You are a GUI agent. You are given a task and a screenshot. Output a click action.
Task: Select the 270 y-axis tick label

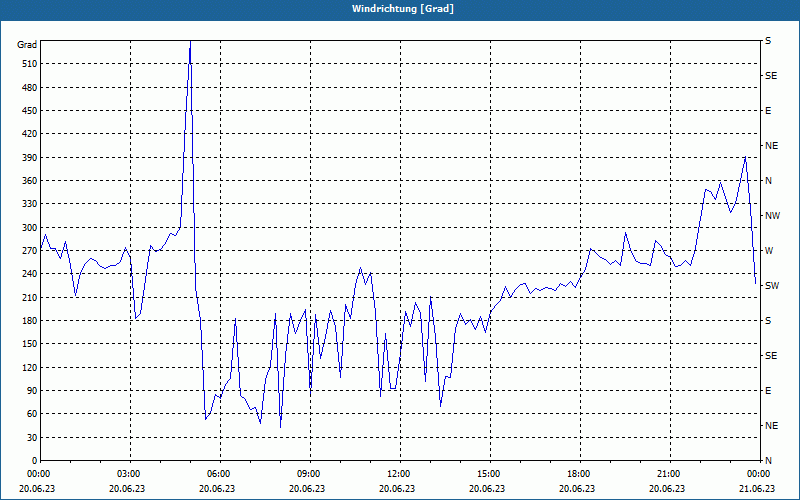coord(30,251)
